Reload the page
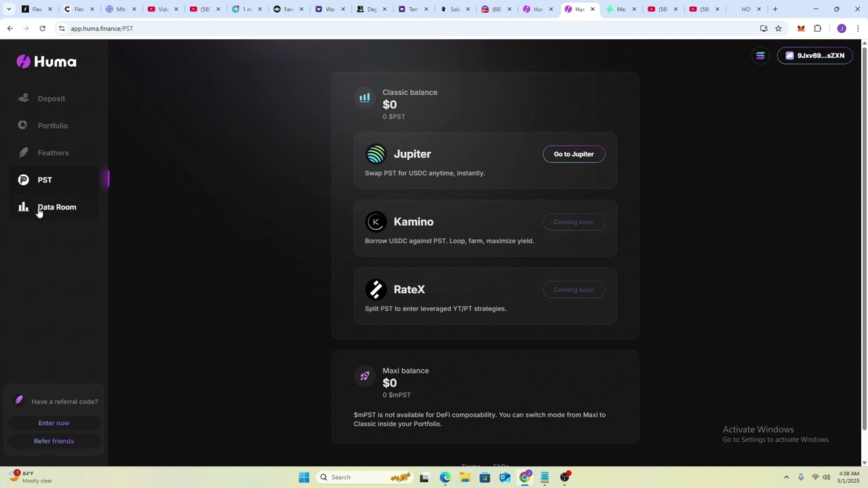This screenshot has height=488, width=868. pos(42,28)
